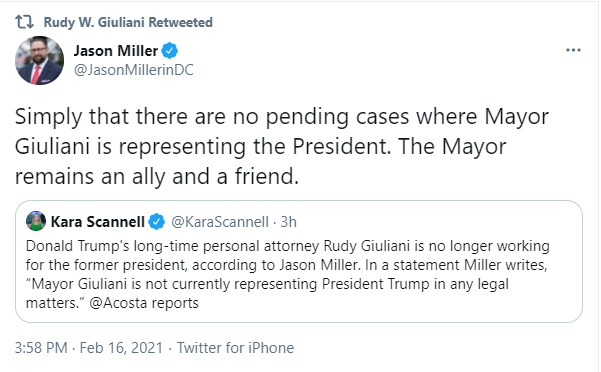Viewport: 601px width, 372px height.
Task: Click the 3:58 PM time
Action: click(41, 348)
